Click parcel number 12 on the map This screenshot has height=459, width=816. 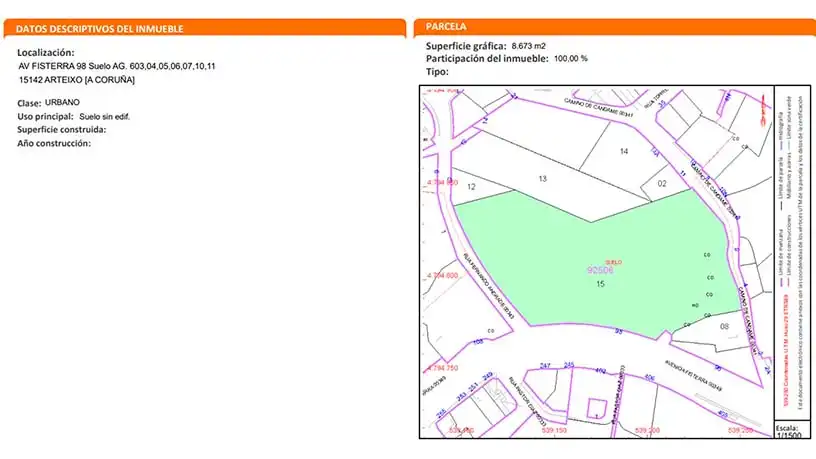[471, 187]
